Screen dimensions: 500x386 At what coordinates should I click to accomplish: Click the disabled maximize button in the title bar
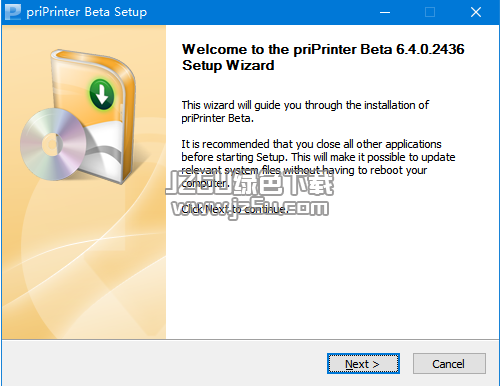pos(430,12)
